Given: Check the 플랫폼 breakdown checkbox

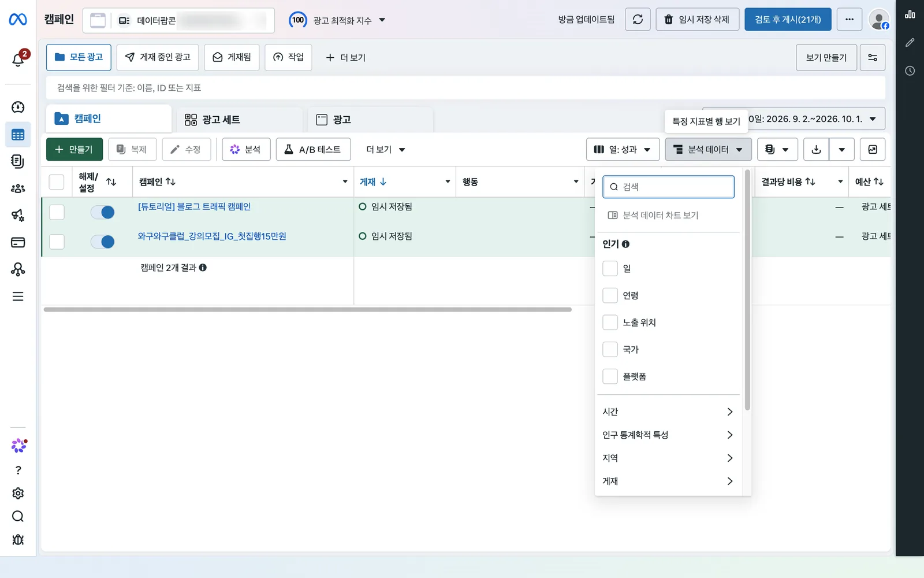Looking at the screenshot, I should [610, 376].
